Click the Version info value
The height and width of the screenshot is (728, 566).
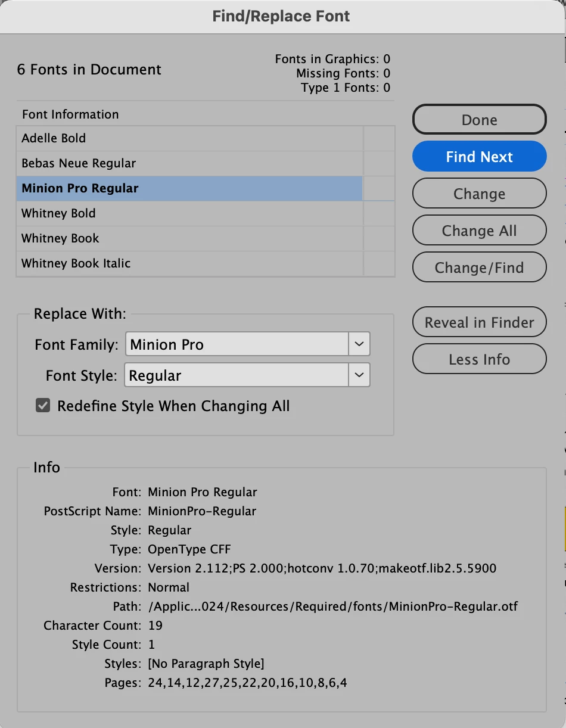click(322, 568)
